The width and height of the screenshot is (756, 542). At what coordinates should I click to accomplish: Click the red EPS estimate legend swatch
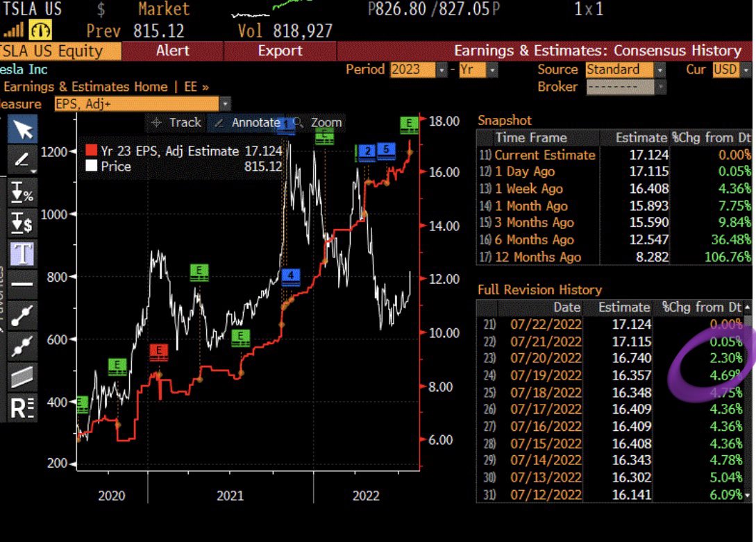click(x=91, y=151)
